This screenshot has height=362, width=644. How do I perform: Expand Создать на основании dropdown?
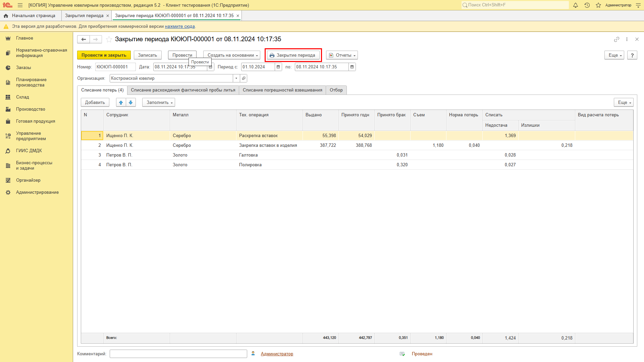(x=232, y=55)
